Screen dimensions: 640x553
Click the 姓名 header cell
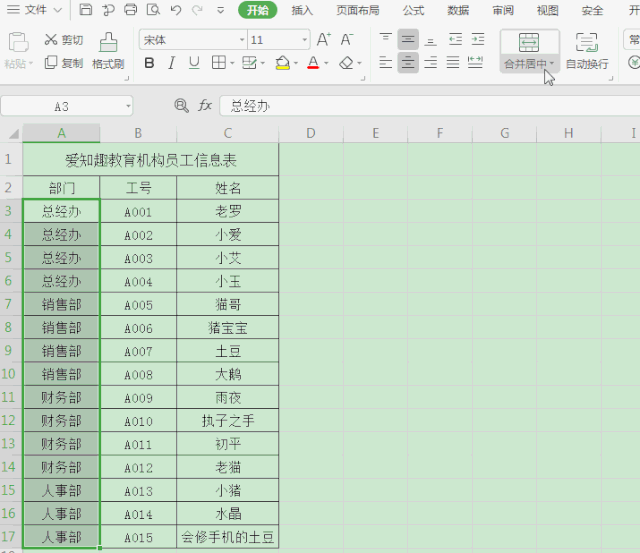point(228,188)
